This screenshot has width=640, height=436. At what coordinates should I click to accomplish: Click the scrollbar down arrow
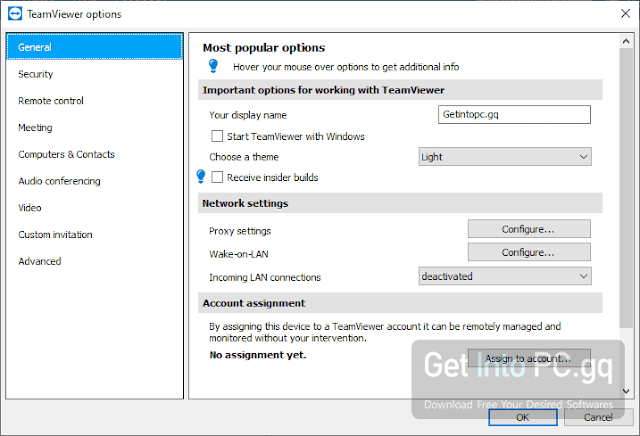tap(626, 391)
